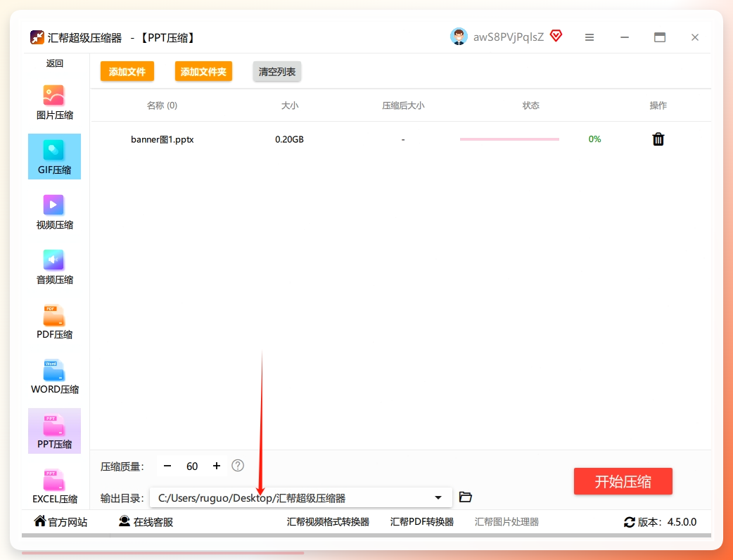733x560 pixels.
Task: Select the banner图1.pptx file name
Action: pos(162,139)
